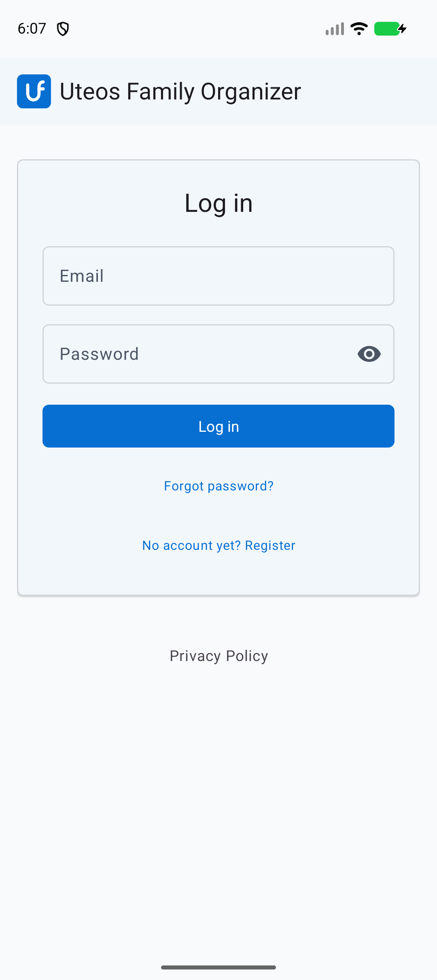Tap the green battery icon
The width and height of the screenshot is (437, 980).
(387, 29)
